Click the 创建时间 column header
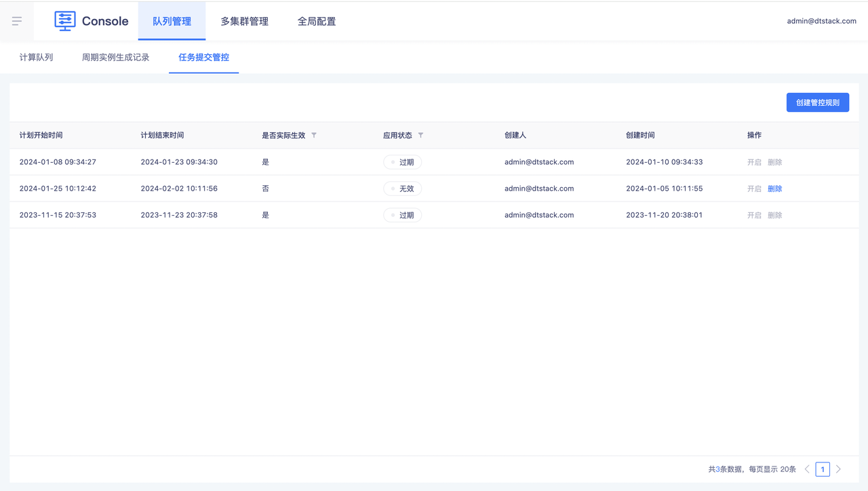Image resolution: width=868 pixels, height=491 pixels. coord(640,136)
